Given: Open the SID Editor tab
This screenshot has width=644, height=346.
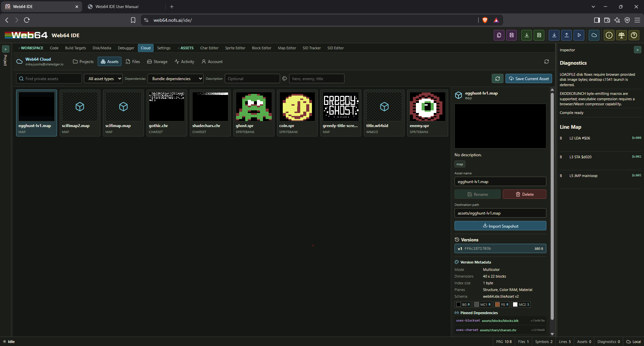Looking at the screenshot, I should click(335, 48).
